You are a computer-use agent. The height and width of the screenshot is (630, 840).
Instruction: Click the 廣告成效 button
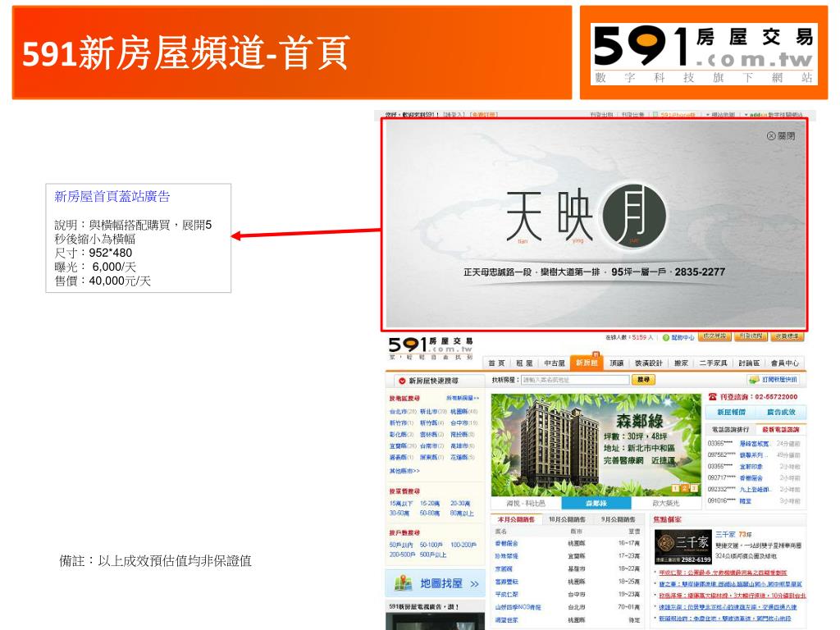pos(781,412)
